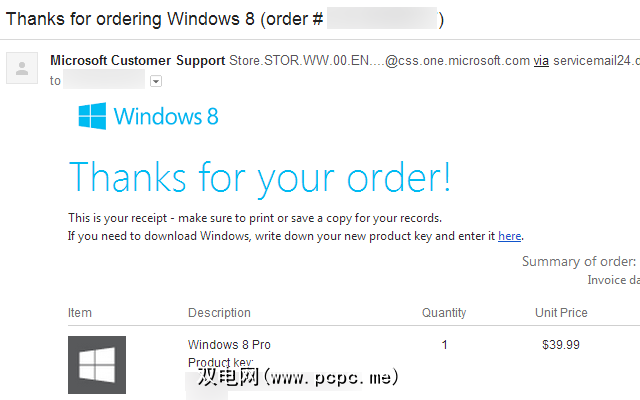Click the $39.99 unit price value
Viewport: 640px width, 400px height.
tap(561, 344)
